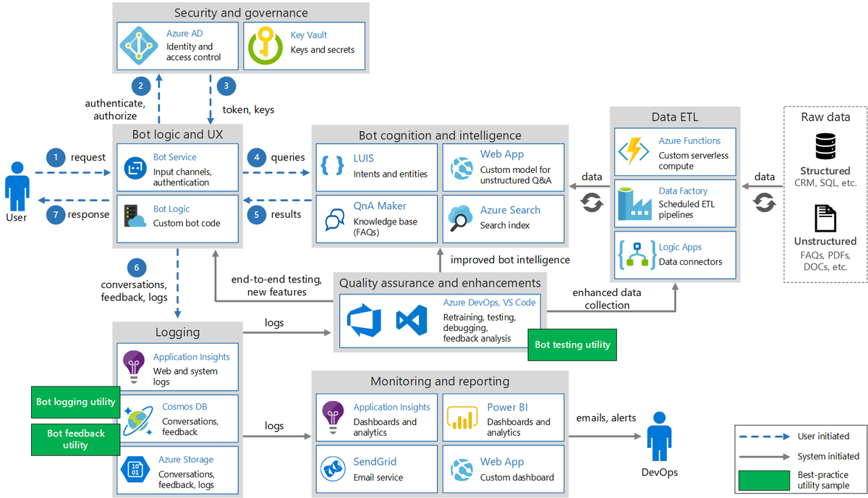Open the Key Vault label

tap(309, 35)
